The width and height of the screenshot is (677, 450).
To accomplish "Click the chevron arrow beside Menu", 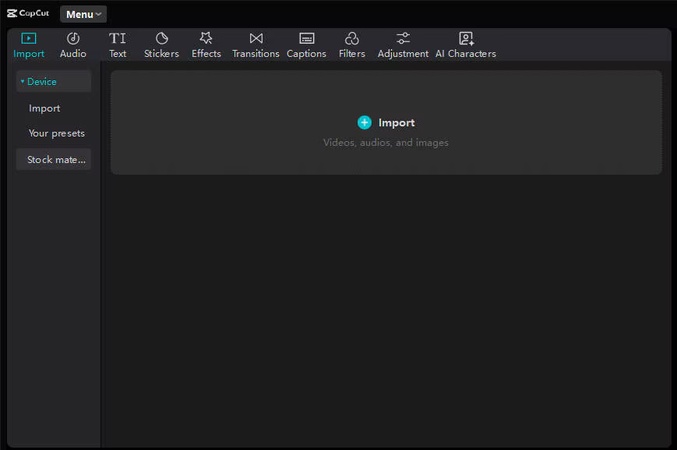I will coord(98,14).
